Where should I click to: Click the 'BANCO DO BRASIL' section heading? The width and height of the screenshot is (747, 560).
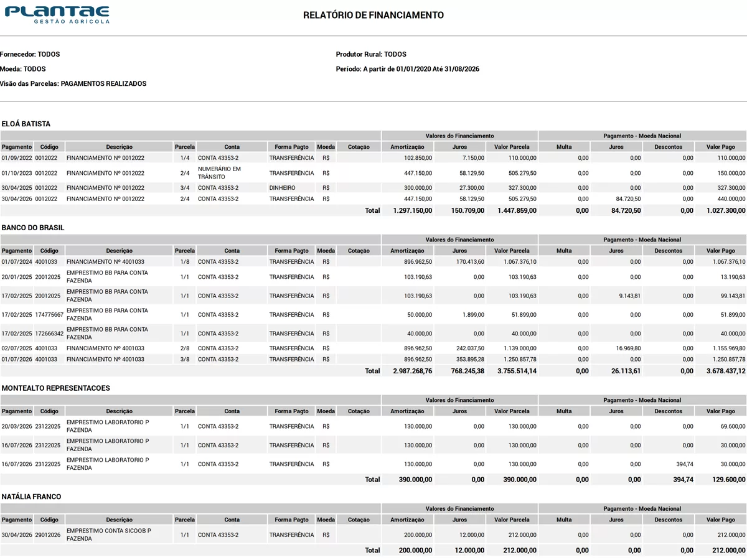pos(33,228)
